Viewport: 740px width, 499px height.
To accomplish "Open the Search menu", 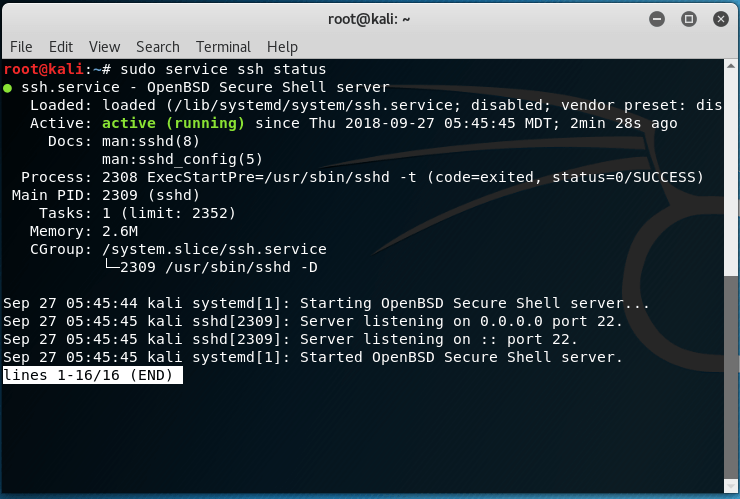I will pos(158,47).
